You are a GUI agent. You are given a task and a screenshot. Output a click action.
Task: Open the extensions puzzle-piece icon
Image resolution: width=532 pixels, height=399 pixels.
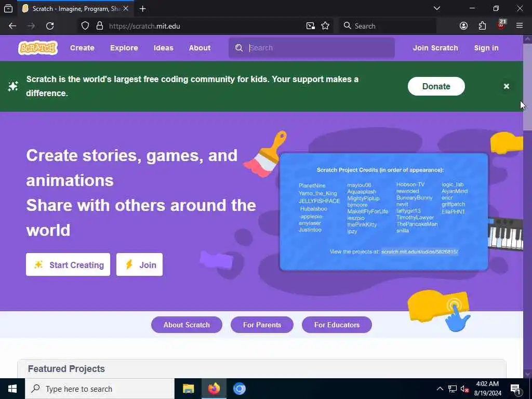(x=482, y=26)
